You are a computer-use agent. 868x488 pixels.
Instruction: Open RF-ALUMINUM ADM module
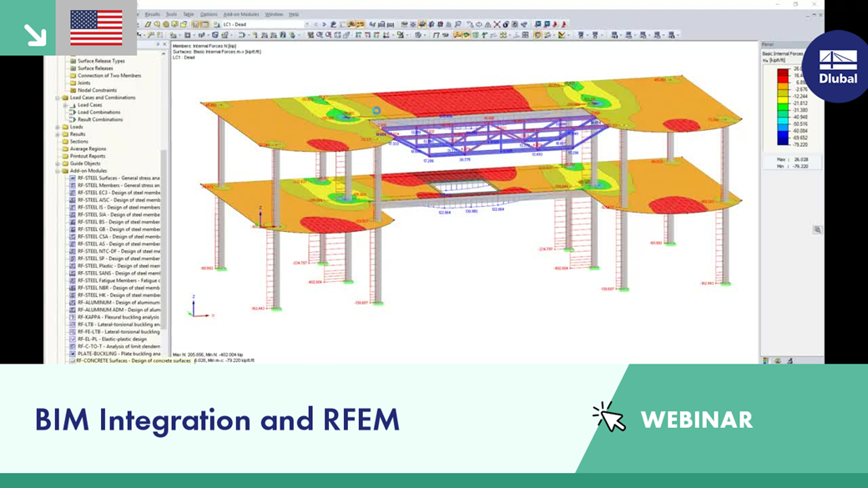[x=119, y=309]
